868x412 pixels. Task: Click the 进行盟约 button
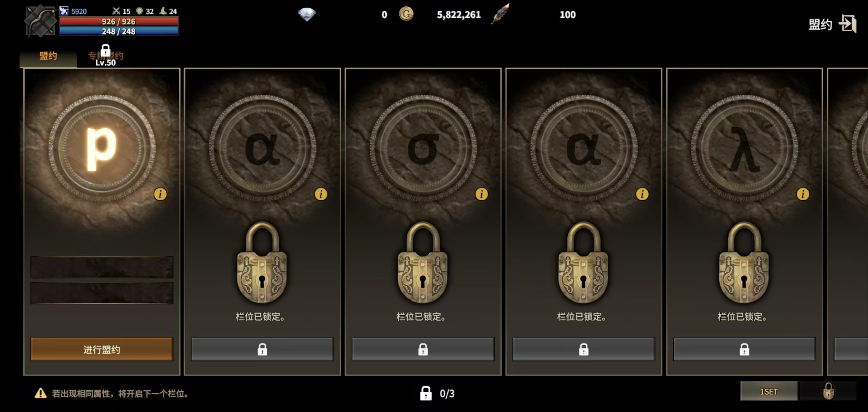[102, 349]
